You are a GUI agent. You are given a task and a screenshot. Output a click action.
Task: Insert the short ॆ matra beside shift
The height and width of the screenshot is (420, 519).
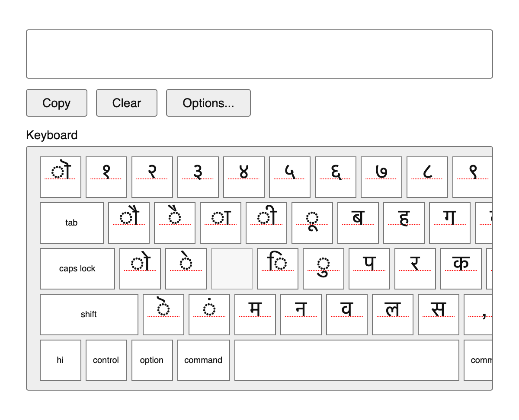click(163, 315)
